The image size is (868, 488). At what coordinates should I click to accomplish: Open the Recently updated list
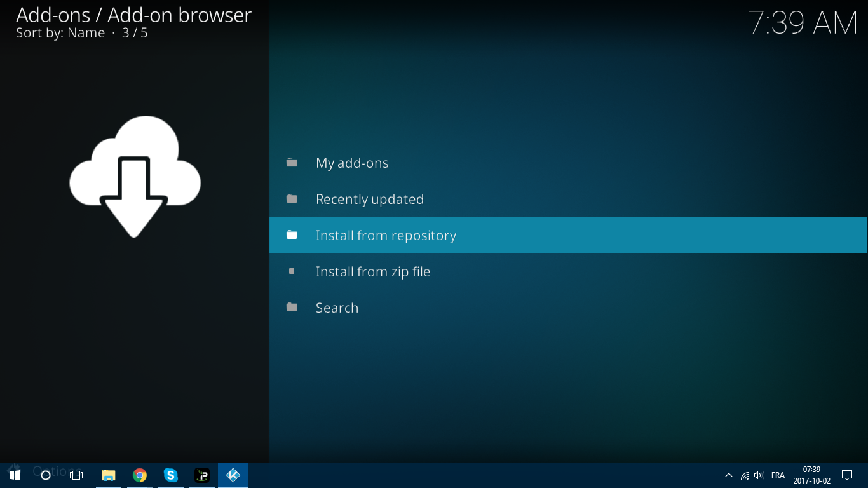point(370,199)
